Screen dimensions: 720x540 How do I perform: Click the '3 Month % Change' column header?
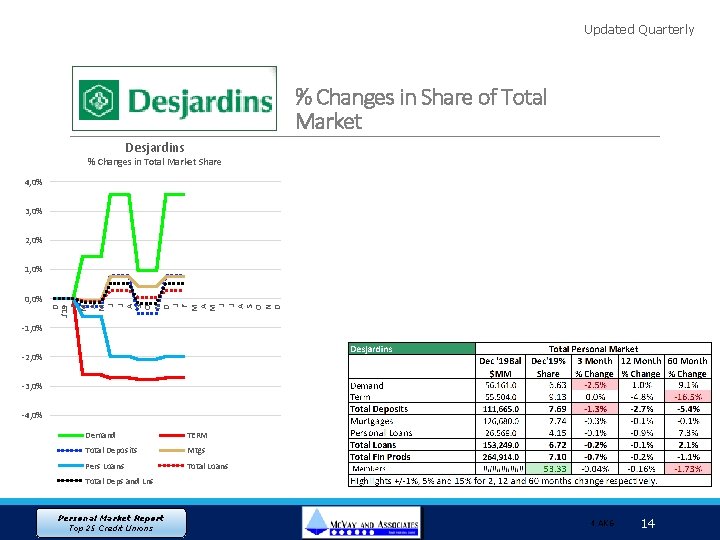coord(595,367)
